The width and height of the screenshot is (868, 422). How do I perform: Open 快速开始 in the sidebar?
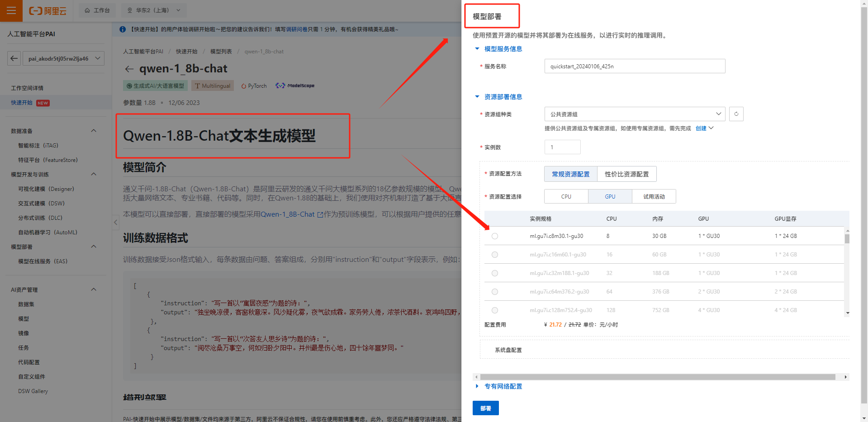[x=22, y=103]
